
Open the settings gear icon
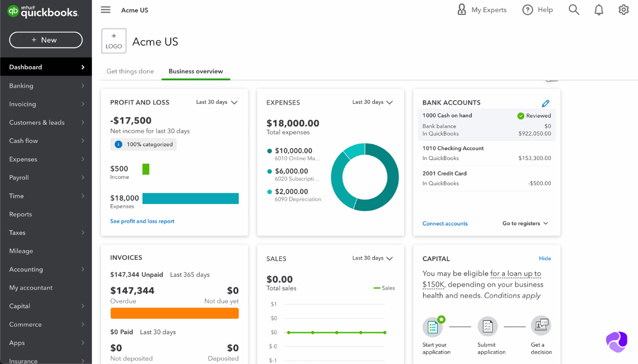[624, 10]
